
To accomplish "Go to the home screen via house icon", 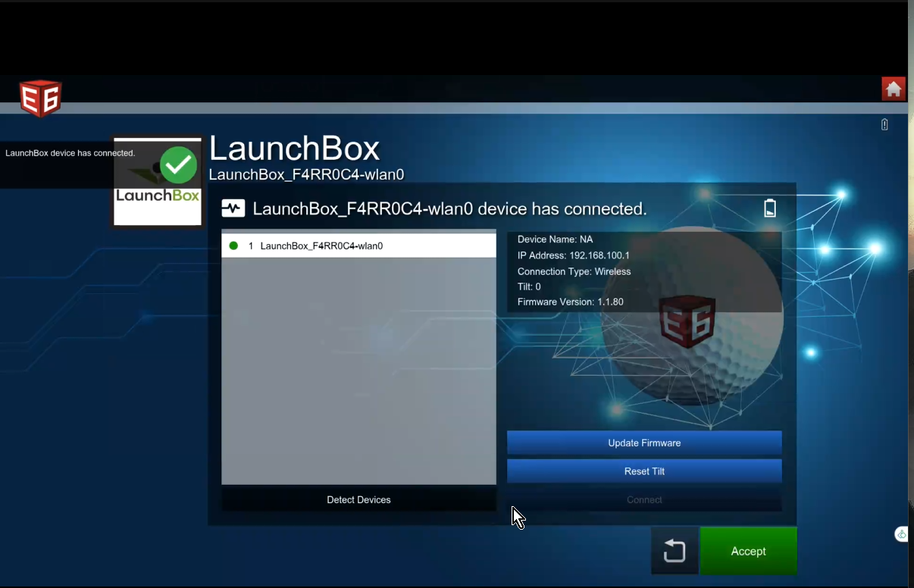I will (894, 89).
